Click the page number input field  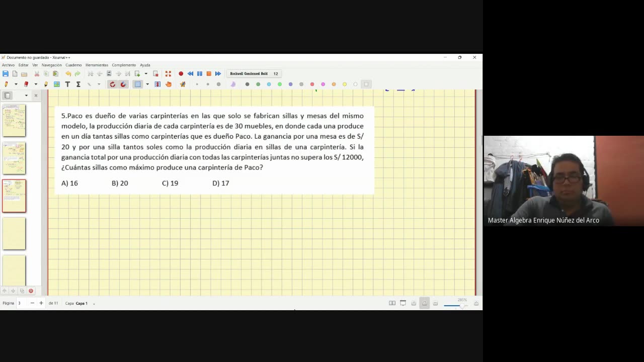(x=22, y=303)
